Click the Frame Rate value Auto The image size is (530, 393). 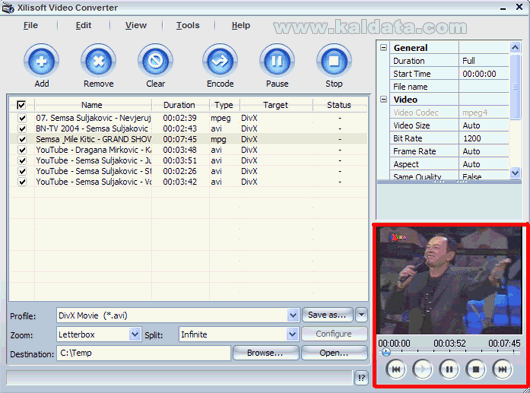pyautogui.click(x=484, y=151)
